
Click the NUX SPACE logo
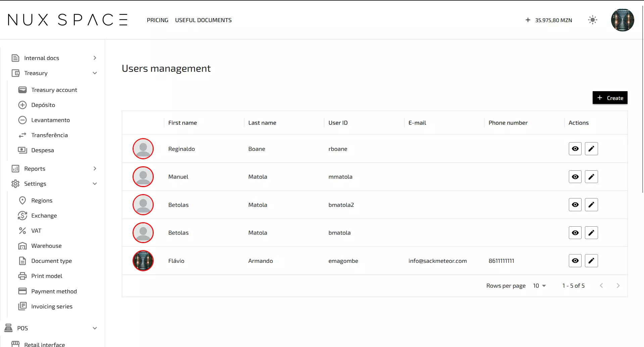68,20
